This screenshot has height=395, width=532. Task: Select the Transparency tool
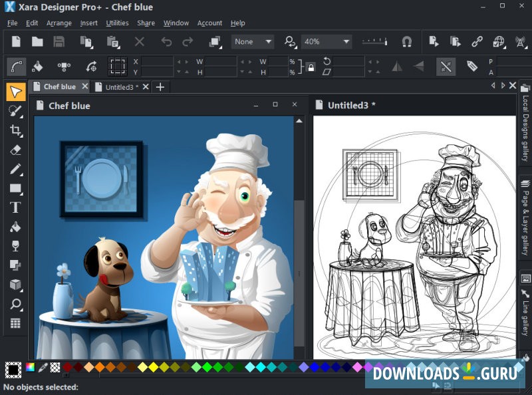coord(15,245)
